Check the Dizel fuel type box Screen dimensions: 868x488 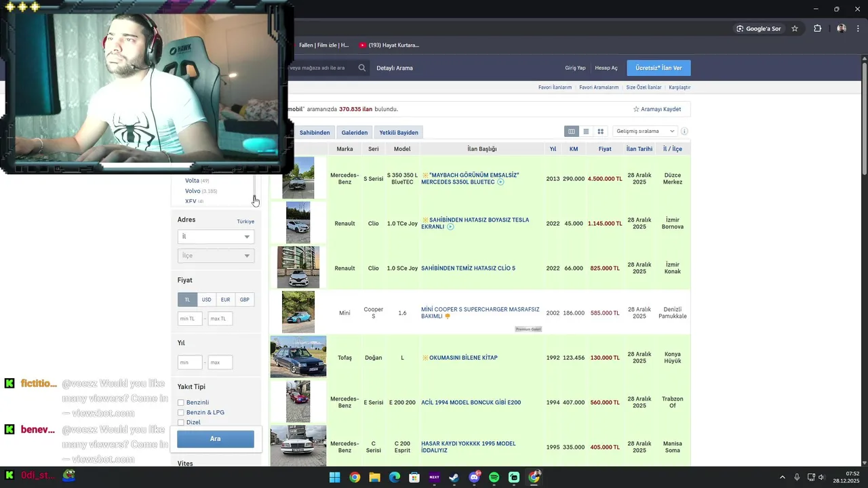pyautogui.click(x=181, y=422)
